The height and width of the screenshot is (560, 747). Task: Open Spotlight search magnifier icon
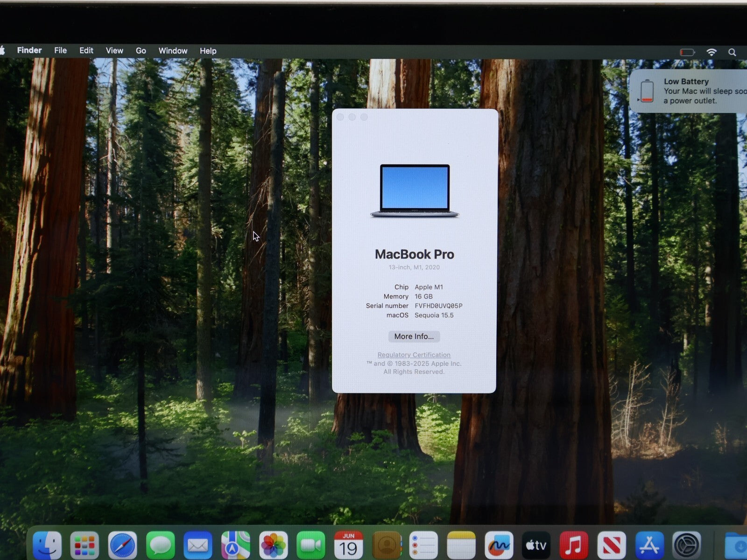click(x=732, y=52)
